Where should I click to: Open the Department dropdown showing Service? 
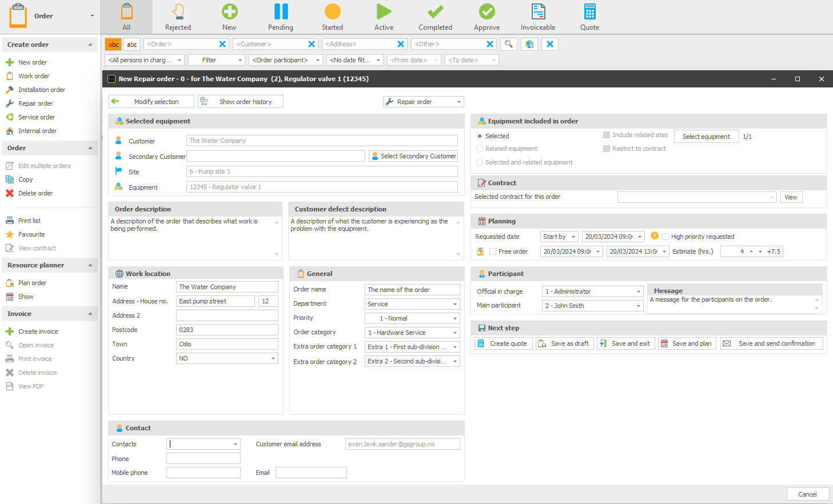(x=412, y=304)
